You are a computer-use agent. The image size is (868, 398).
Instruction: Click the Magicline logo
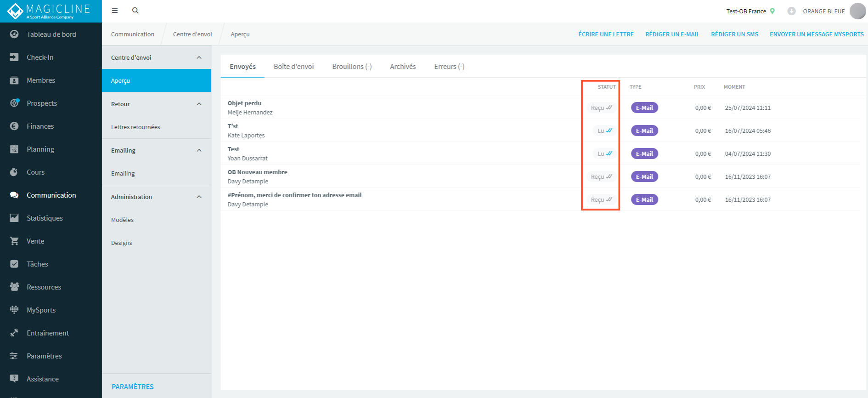pos(49,11)
